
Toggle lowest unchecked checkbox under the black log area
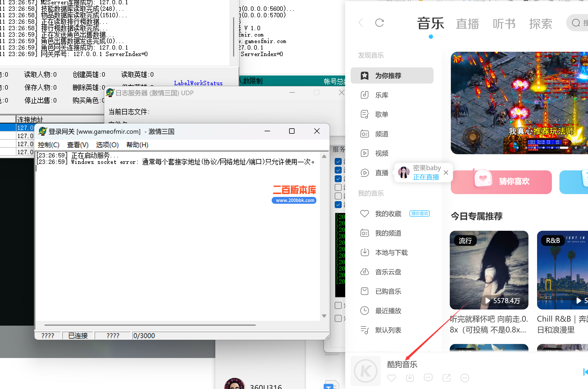tap(338, 318)
